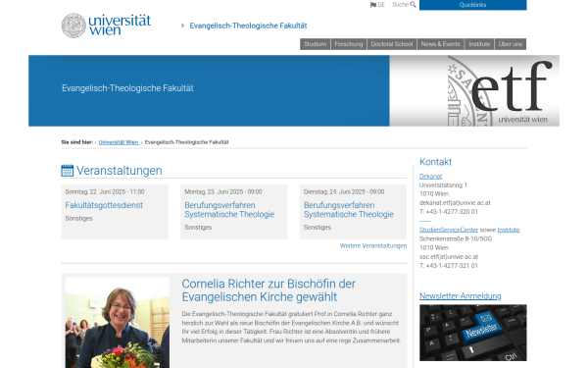Click the address Schenkenstraße 8-10/5OG

point(456,238)
